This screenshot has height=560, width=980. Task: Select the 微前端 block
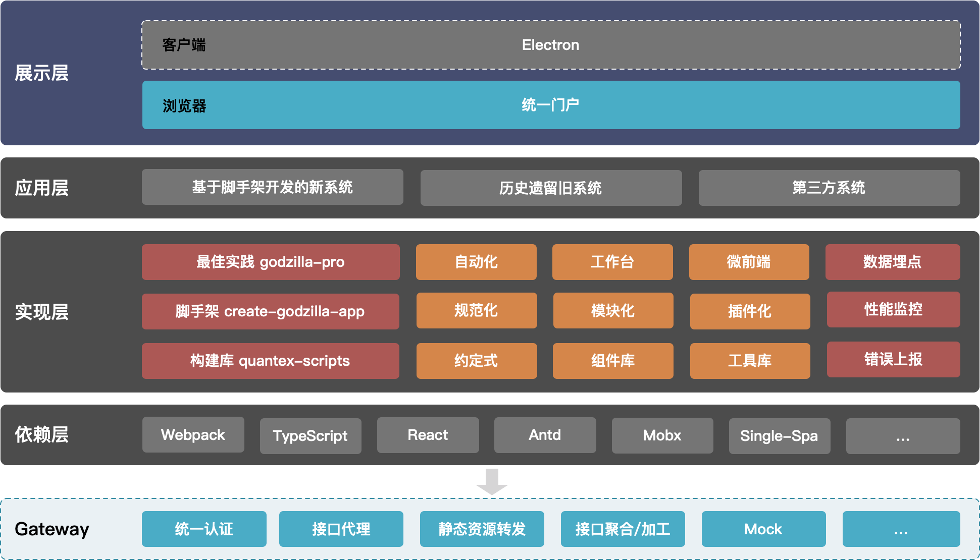tap(749, 262)
